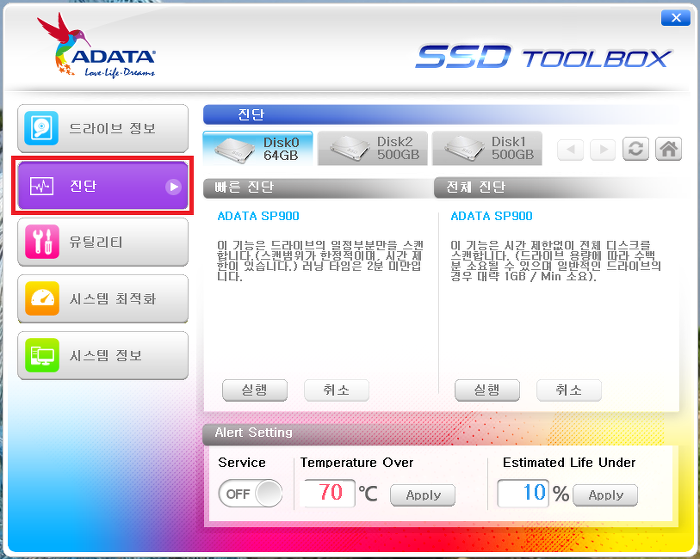Run the quick diagnostic with 실행
Screen dimensions: 700x559
tap(255, 390)
